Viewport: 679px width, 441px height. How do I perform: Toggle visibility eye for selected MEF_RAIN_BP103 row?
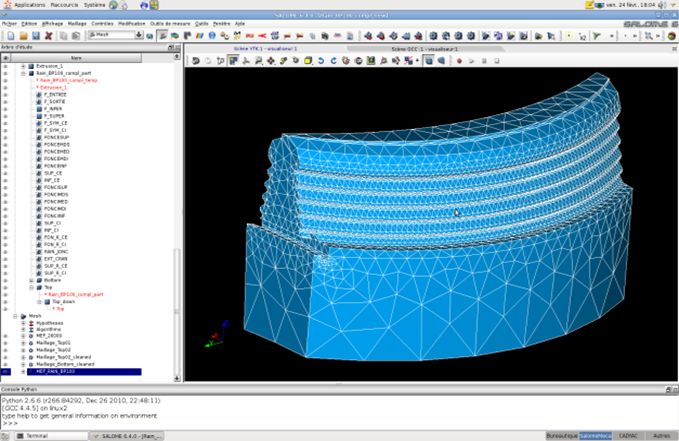click(5, 372)
